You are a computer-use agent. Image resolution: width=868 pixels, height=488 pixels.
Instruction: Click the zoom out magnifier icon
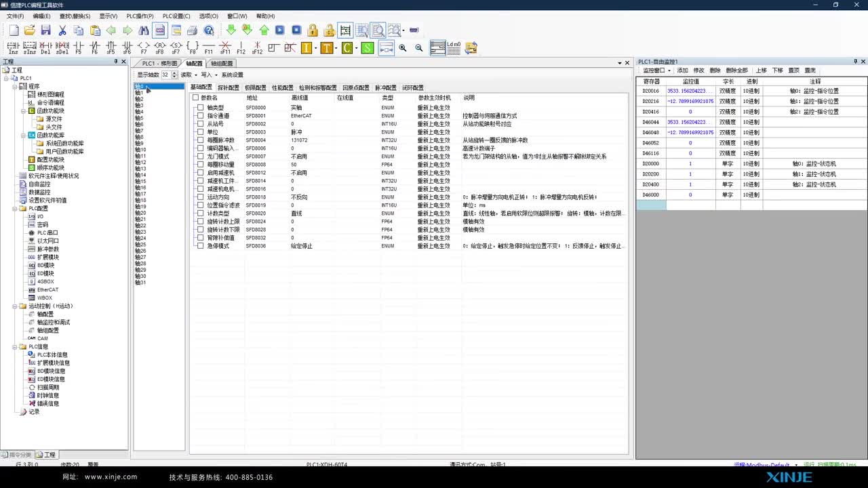pyautogui.click(x=419, y=47)
